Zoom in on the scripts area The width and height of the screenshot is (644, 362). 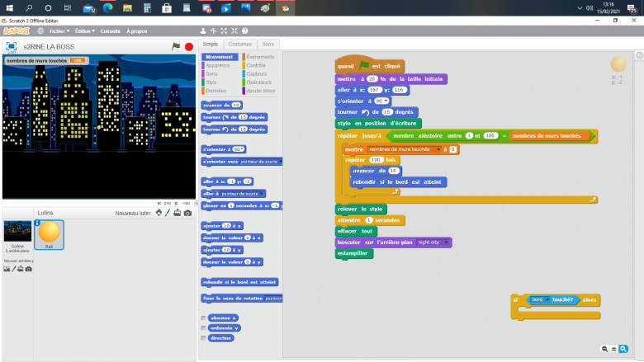pyautogui.click(x=624, y=350)
